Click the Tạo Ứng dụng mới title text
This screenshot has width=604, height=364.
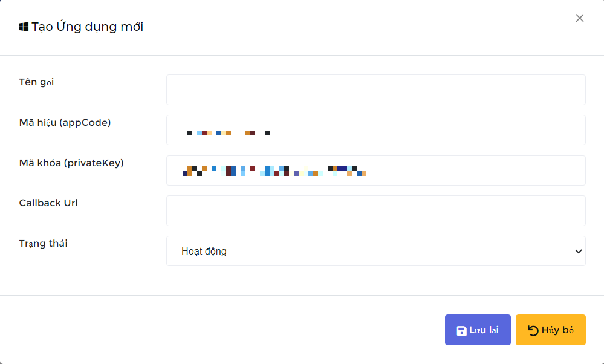click(88, 27)
